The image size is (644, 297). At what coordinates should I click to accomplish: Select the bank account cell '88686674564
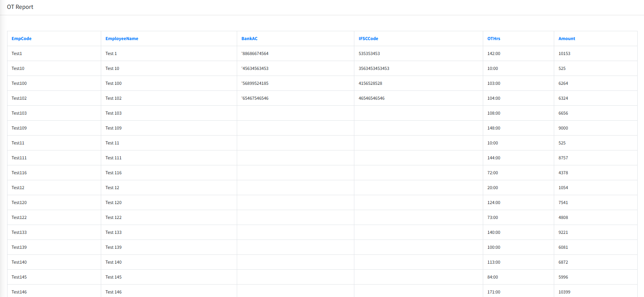[255, 54]
